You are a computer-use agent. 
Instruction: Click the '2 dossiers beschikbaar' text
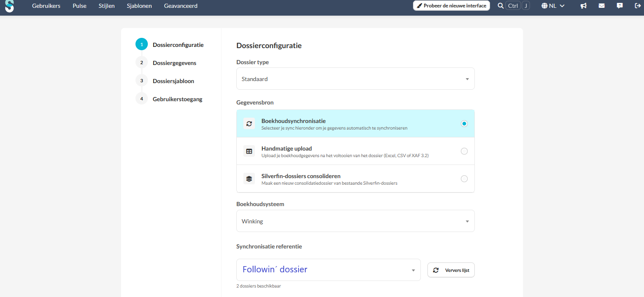[259, 286]
